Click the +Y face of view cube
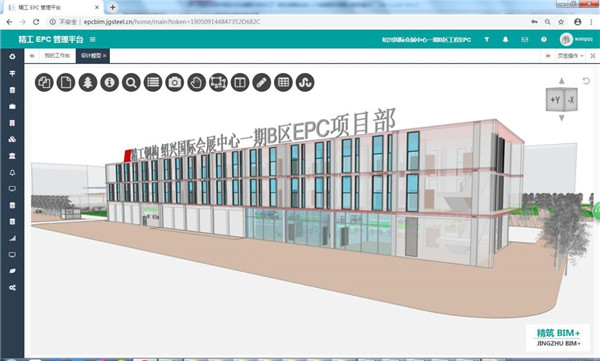Image resolution: width=600 pixels, height=361 pixels. 555,100
